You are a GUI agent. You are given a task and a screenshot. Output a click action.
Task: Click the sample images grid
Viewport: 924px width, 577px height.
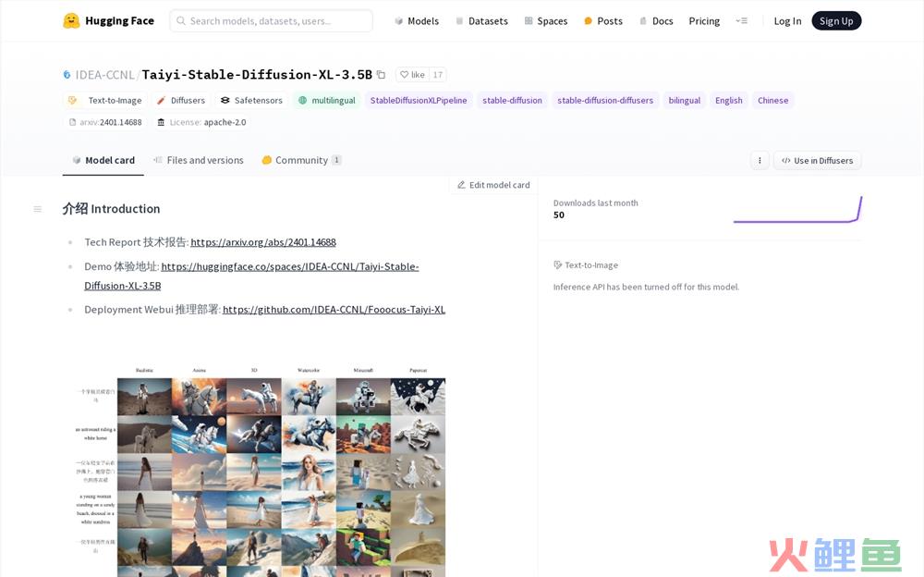point(261,471)
